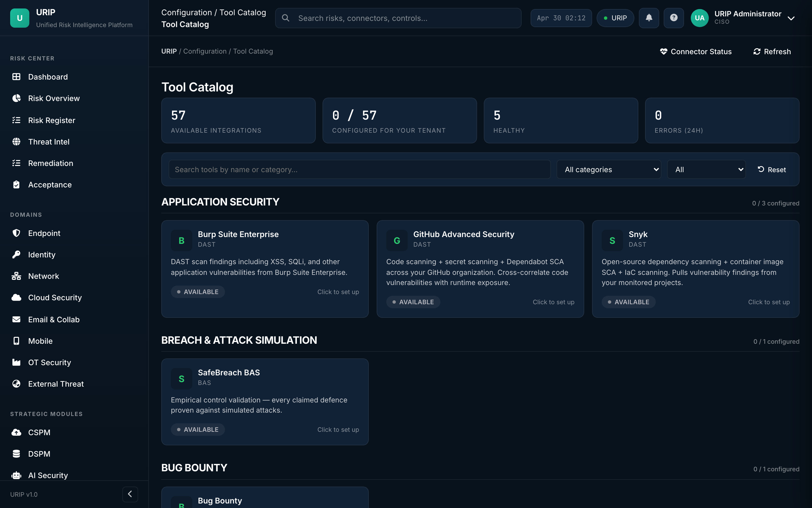The width and height of the screenshot is (812, 508).
Task: Open the AI Security module
Action: [x=74, y=475]
